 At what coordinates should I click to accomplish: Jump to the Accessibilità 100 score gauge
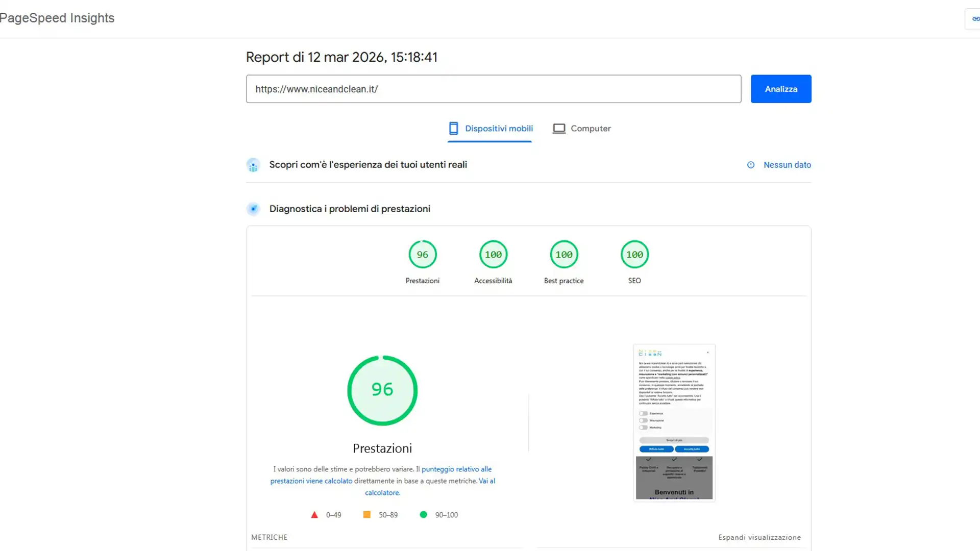[x=493, y=255]
